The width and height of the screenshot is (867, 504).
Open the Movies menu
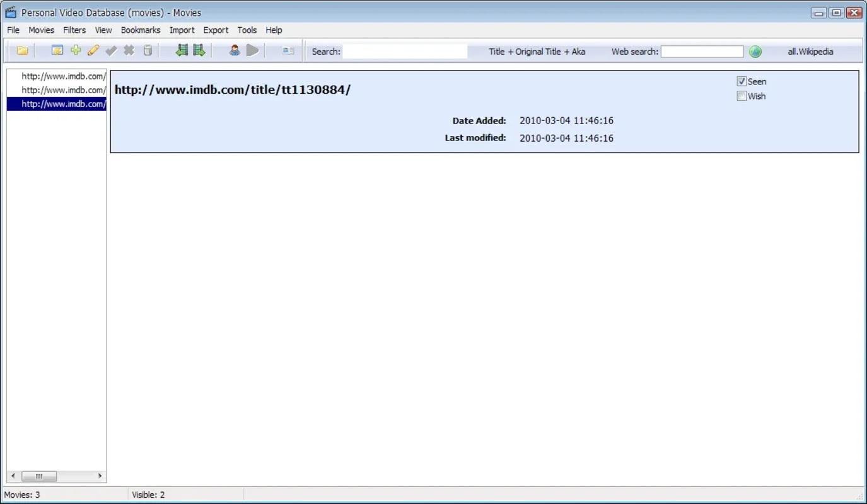[42, 30]
